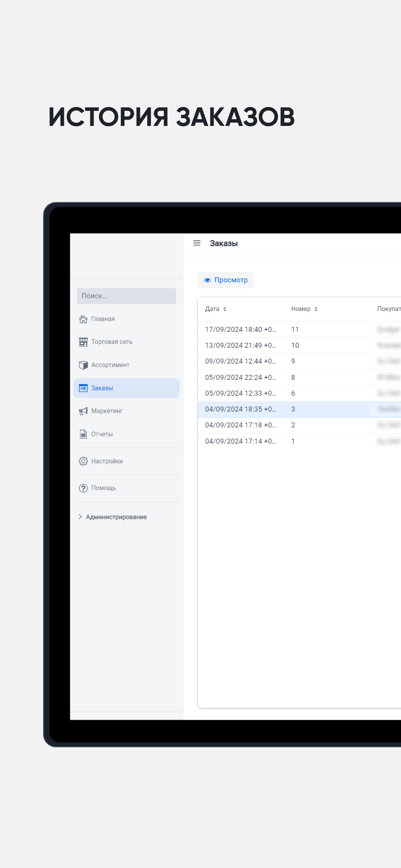Image resolution: width=401 pixels, height=868 pixels.
Task: Click the Покупатель column header
Action: click(388, 309)
